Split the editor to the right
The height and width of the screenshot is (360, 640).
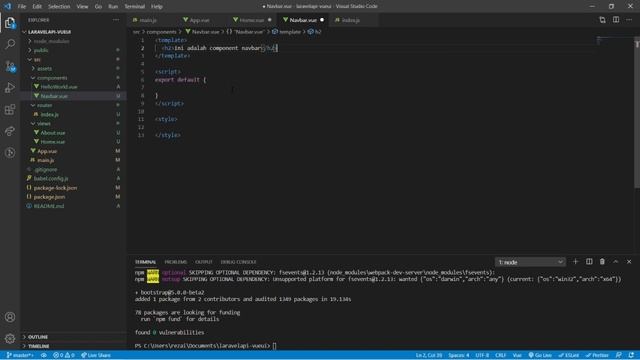click(616, 20)
